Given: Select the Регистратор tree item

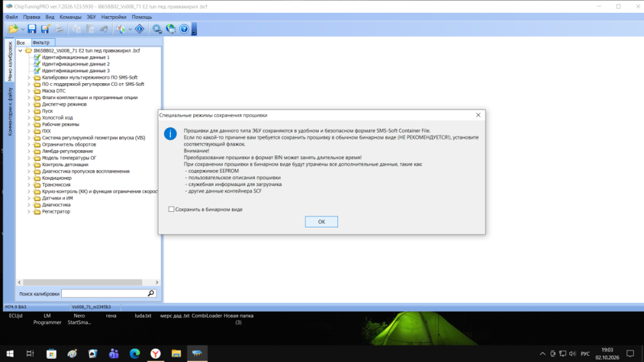Looking at the screenshot, I should click(x=56, y=212).
